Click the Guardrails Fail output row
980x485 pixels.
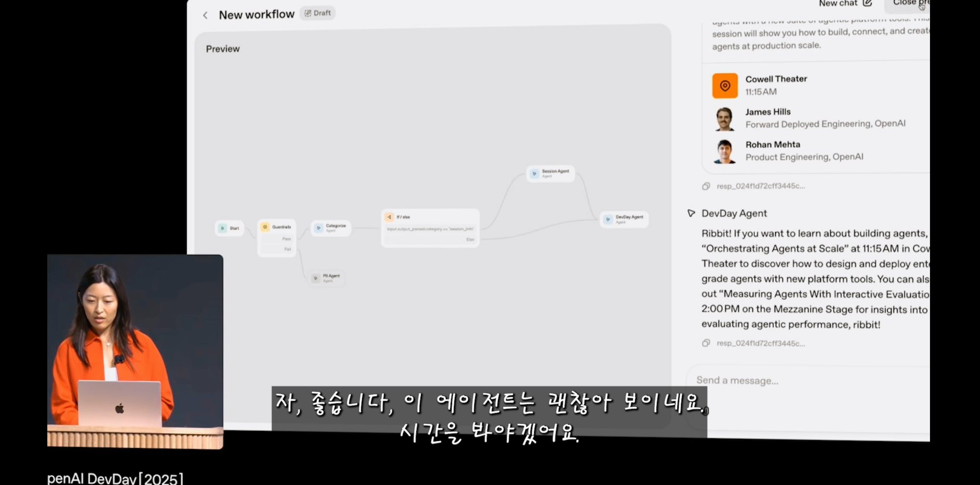[x=277, y=250]
